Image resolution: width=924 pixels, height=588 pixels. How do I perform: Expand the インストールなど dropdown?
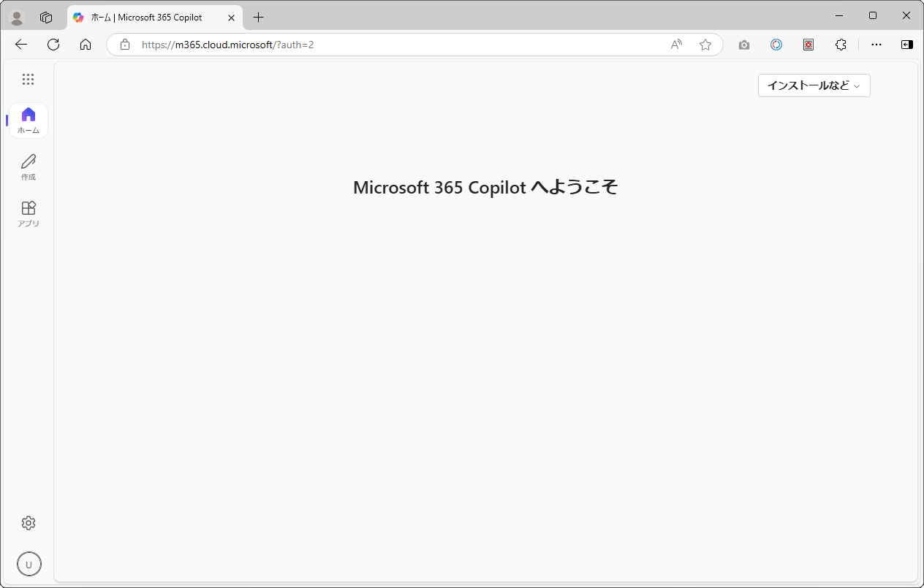click(x=814, y=85)
